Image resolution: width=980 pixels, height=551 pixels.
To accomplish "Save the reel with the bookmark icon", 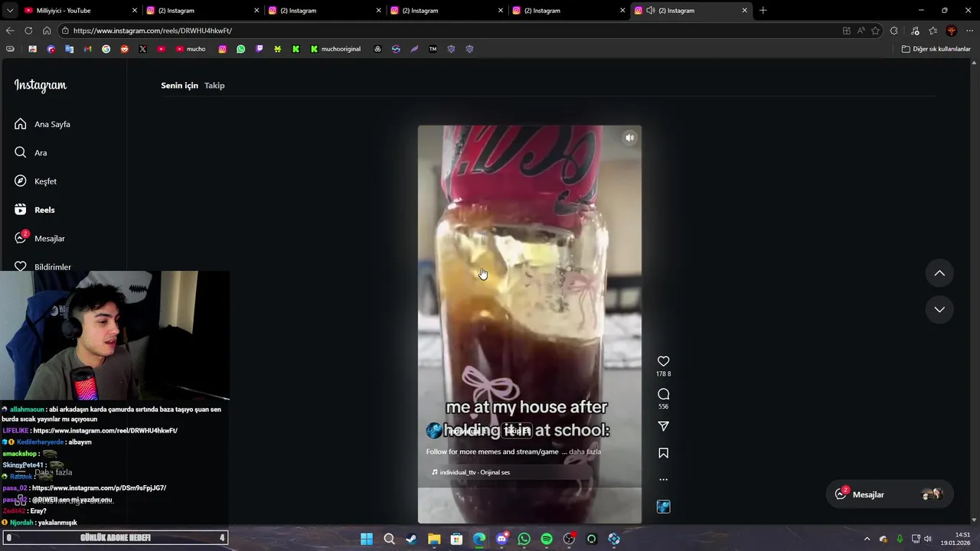I will [664, 453].
